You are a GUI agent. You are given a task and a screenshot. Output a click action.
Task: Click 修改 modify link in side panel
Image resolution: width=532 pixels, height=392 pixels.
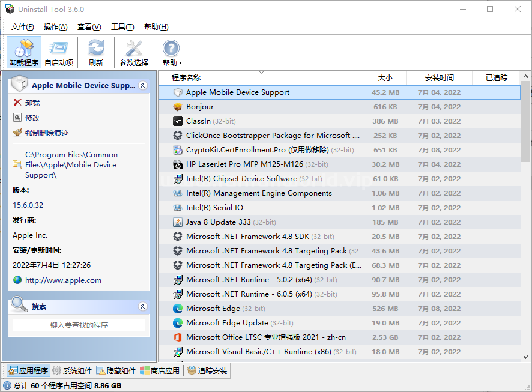pyautogui.click(x=32, y=118)
